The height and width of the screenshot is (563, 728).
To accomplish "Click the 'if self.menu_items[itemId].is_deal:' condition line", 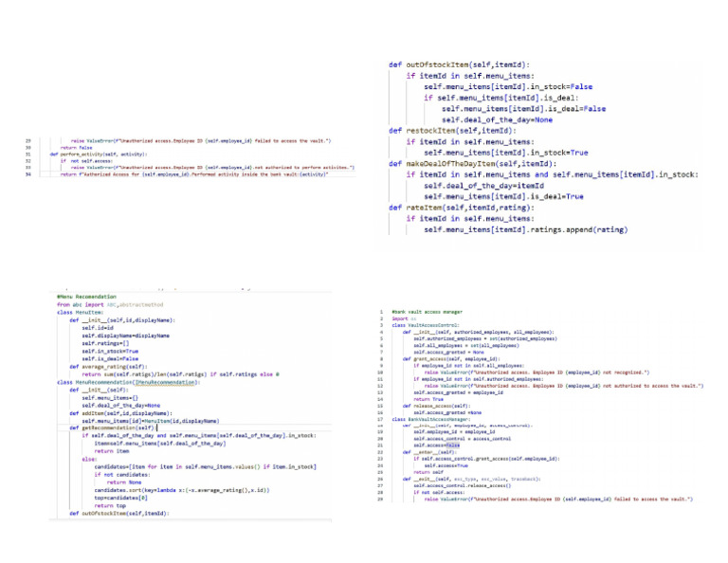I will point(500,98).
